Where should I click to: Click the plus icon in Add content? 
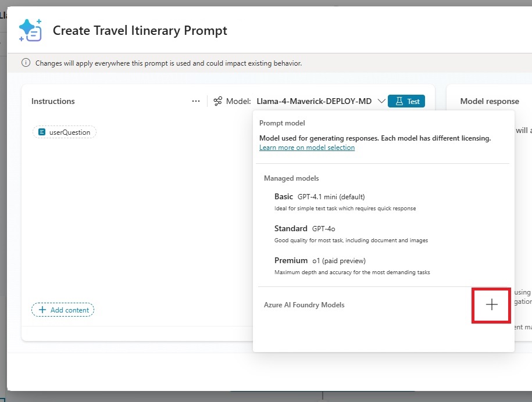pyautogui.click(x=42, y=310)
